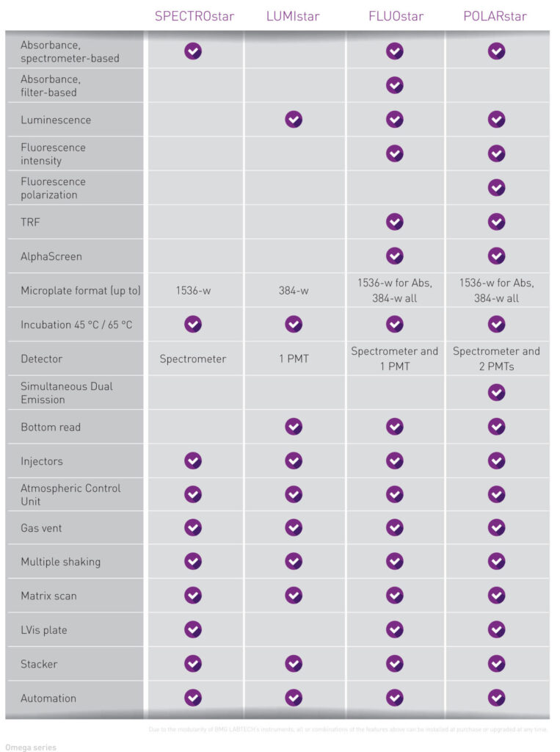
Task: Click LUMIstar Luminescence checkmark icon
Action: coord(294,120)
